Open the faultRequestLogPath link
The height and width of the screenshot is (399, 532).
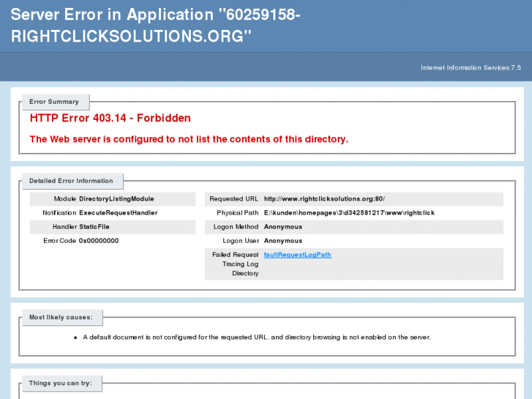[x=297, y=255]
